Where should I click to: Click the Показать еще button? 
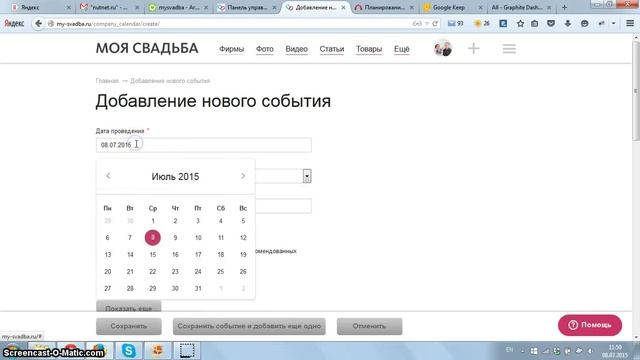click(x=129, y=307)
